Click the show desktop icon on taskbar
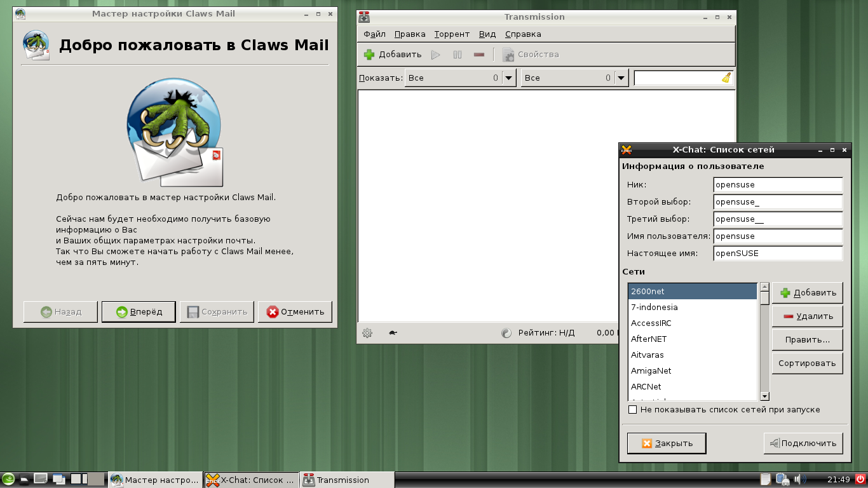 pyautogui.click(x=41, y=479)
